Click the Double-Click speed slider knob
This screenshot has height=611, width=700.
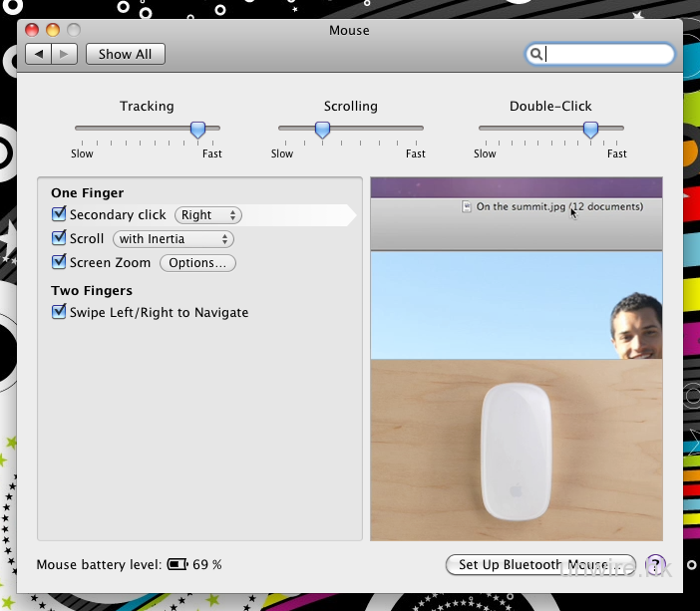(590, 130)
